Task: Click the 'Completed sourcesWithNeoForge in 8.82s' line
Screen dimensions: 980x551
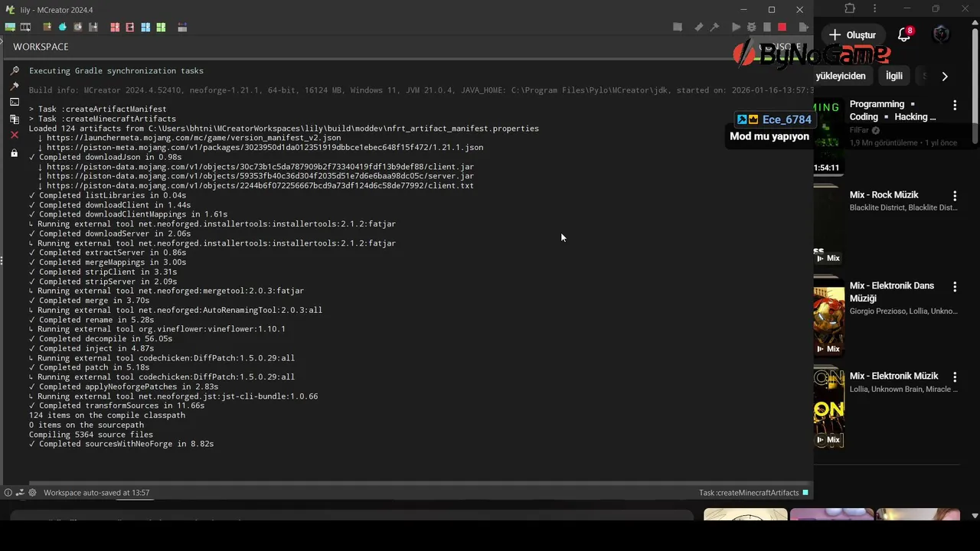Action: (121, 444)
